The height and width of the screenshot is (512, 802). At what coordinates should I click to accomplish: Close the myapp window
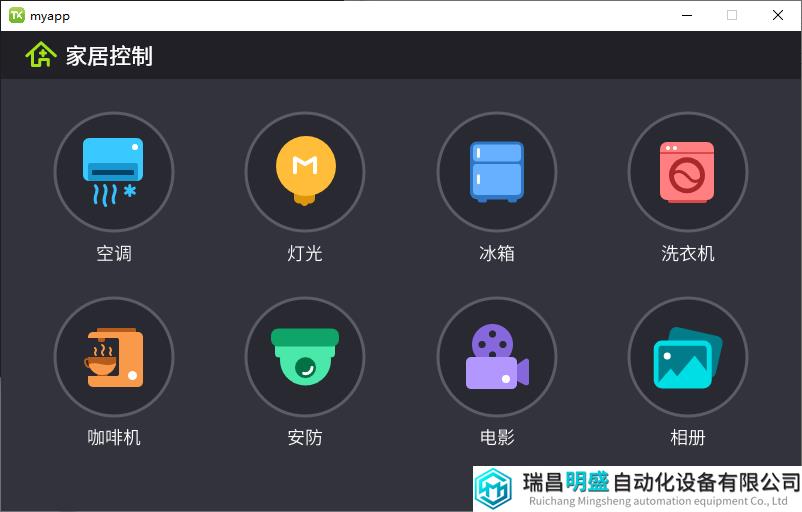click(x=777, y=15)
